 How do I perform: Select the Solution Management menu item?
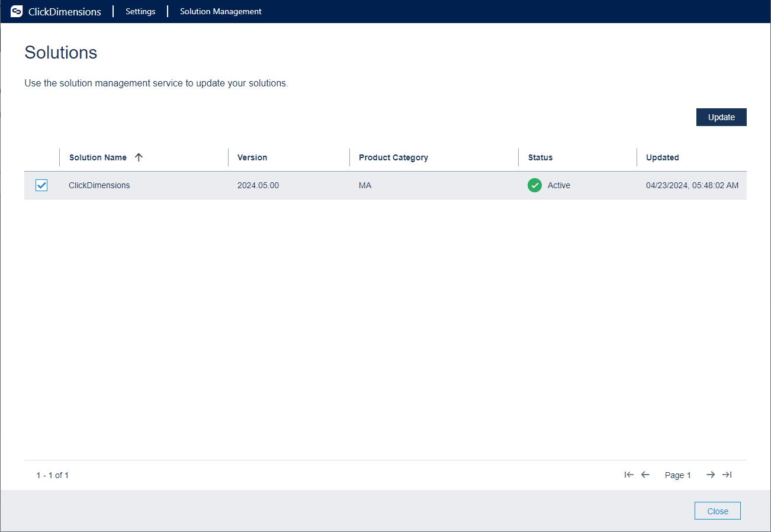[x=220, y=11]
